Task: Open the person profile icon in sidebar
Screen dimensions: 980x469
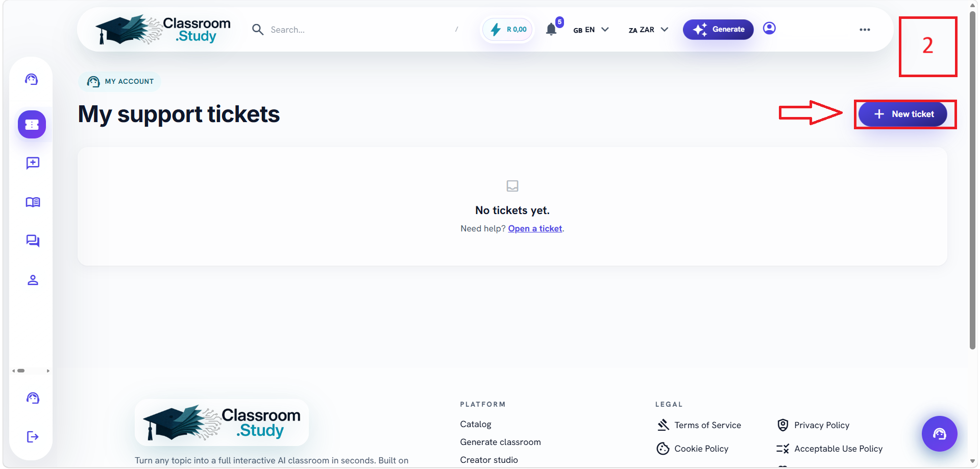Action: pos(33,280)
